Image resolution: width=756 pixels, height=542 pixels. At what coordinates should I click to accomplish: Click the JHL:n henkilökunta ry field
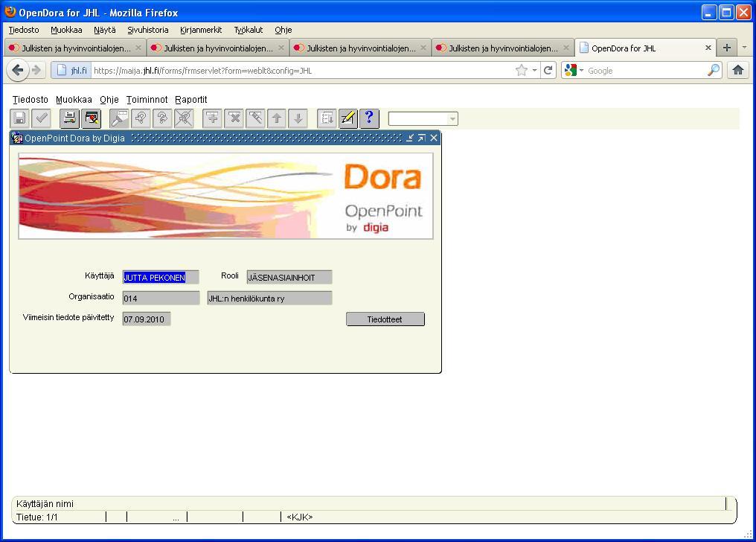[x=269, y=298]
